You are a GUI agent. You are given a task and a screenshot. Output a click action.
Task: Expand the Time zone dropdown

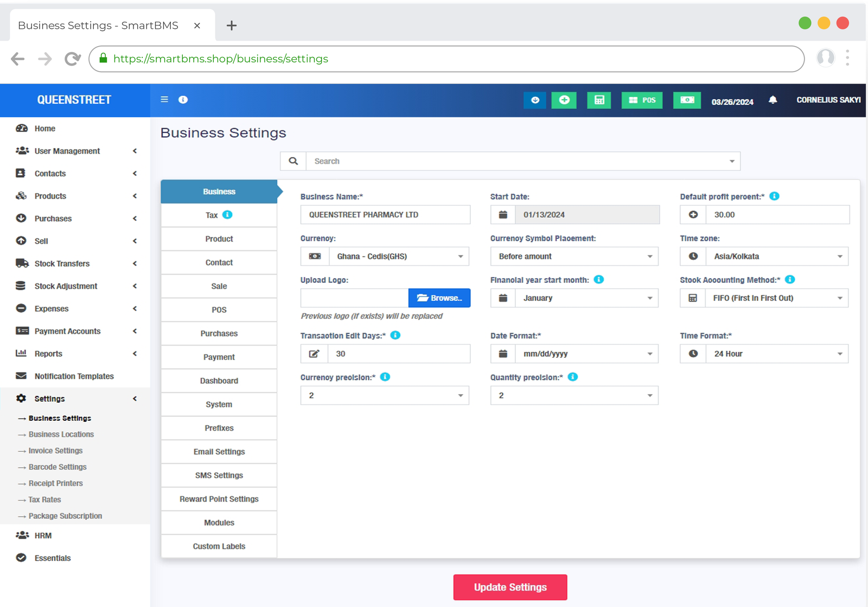click(x=776, y=256)
